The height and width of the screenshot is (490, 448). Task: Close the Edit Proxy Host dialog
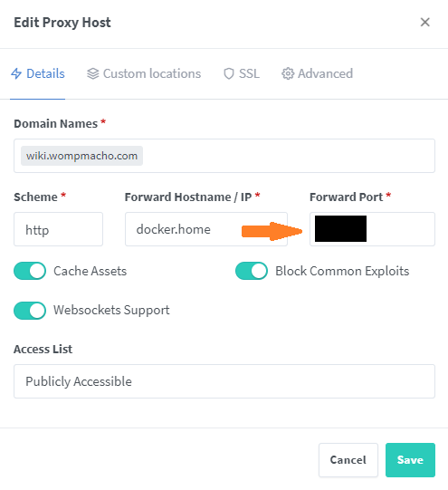(x=424, y=22)
